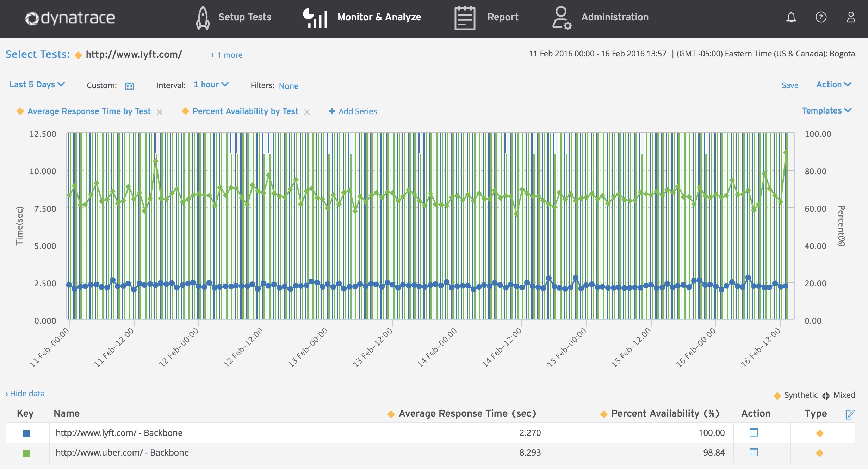Open custom date calendar icon
Image resolution: width=868 pixels, height=469 pixels.
click(129, 86)
